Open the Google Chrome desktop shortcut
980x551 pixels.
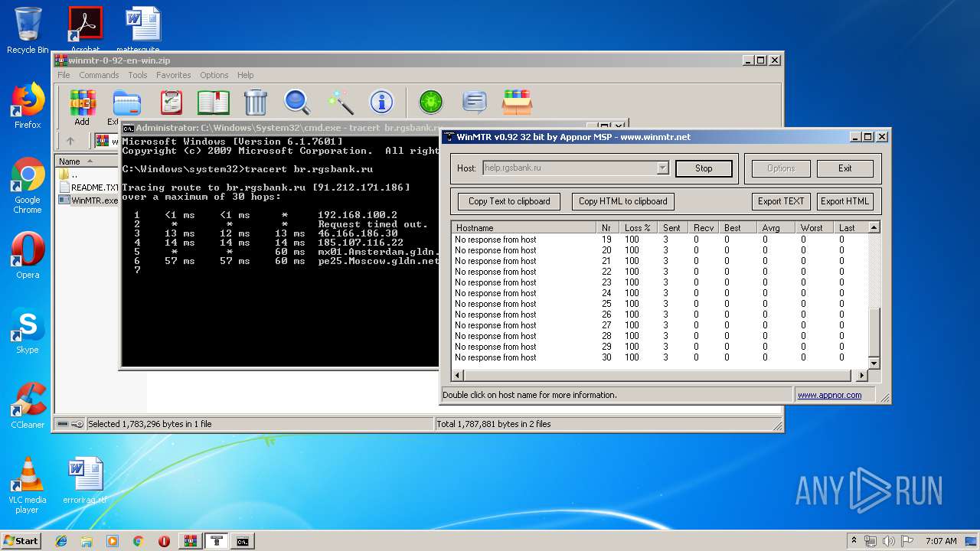click(28, 186)
